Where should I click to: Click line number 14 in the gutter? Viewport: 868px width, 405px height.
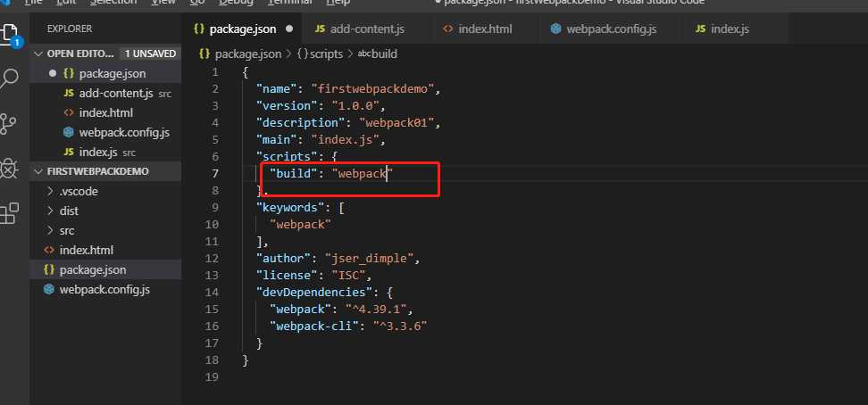212,292
